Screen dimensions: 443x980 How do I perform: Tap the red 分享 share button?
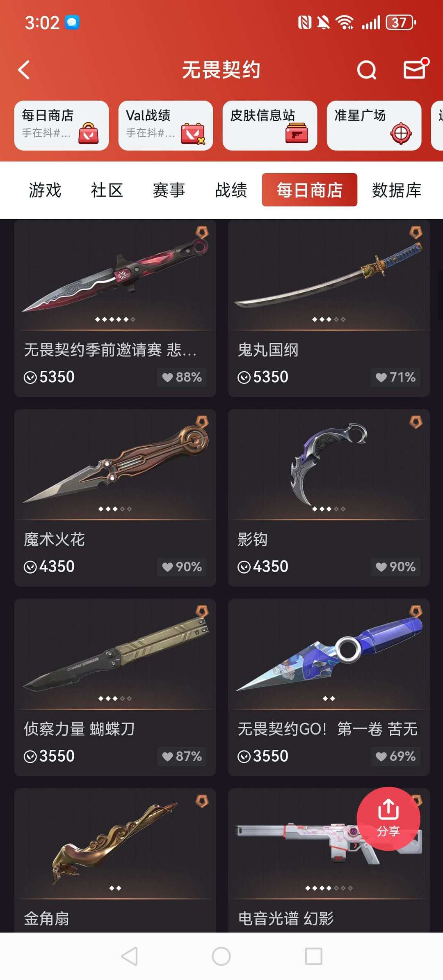pyautogui.click(x=388, y=819)
